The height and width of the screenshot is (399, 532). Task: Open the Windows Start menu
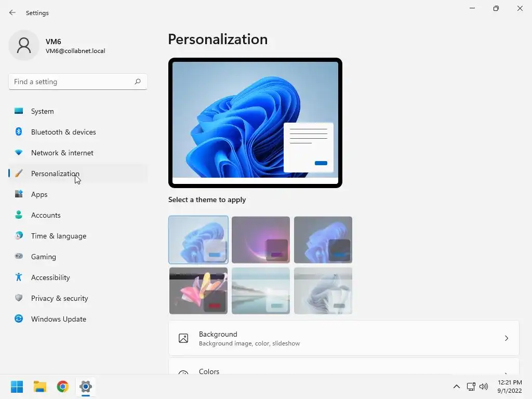pyautogui.click(x=17, y=387)
